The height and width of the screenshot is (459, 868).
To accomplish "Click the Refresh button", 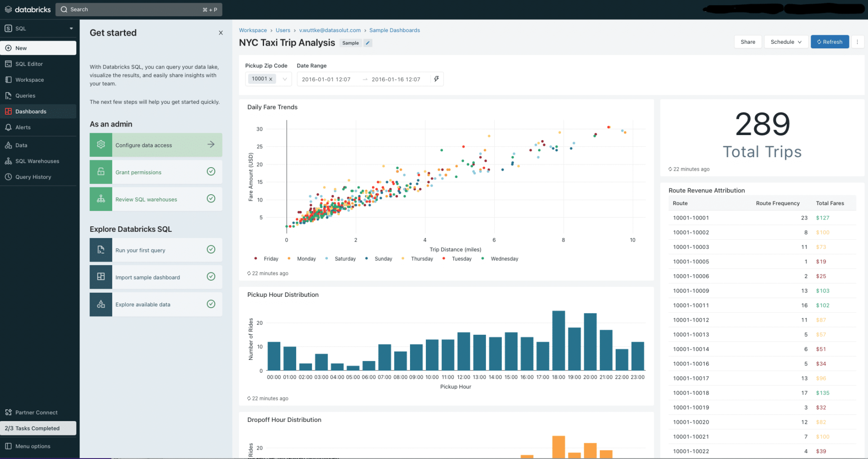I will pyautogui.click(x=830, y=42).
